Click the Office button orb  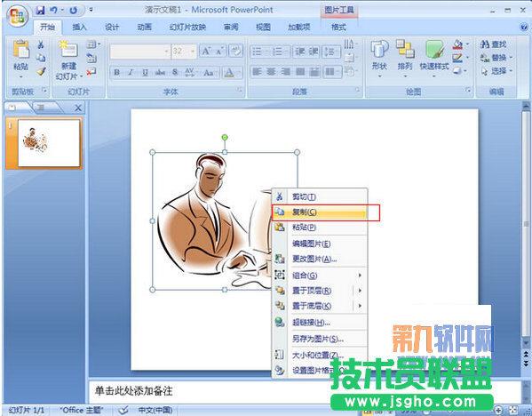[x=17, y=16]
